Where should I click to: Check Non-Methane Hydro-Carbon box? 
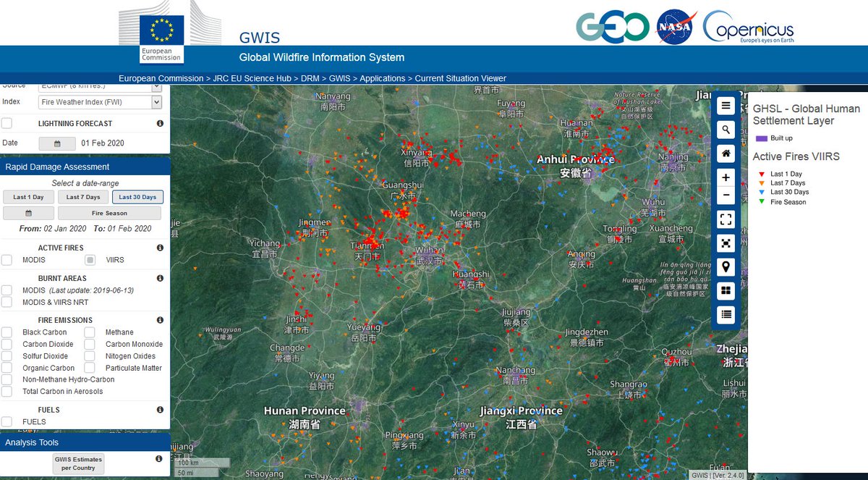7,379
